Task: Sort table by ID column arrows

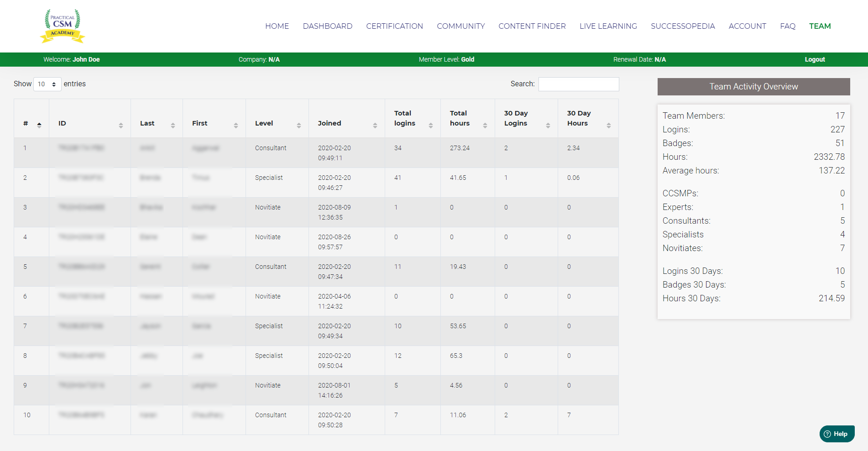Action: click(120, 125)
